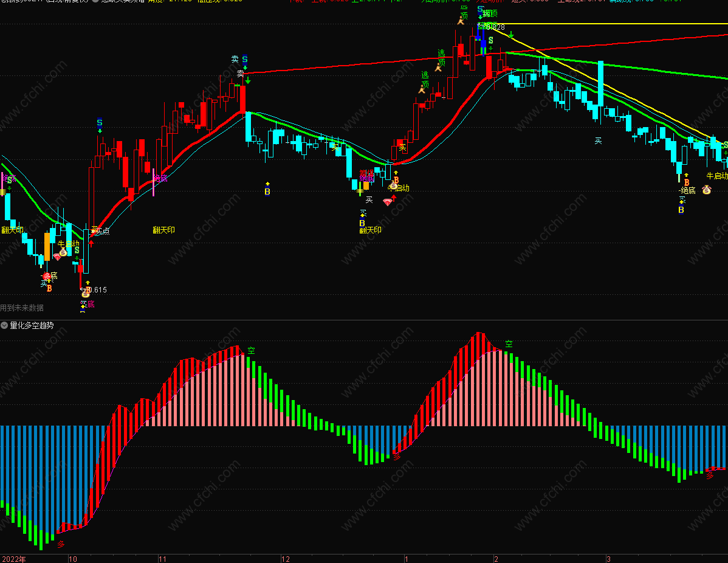Select the orange candle in October
728x563 pixels.
47,247
